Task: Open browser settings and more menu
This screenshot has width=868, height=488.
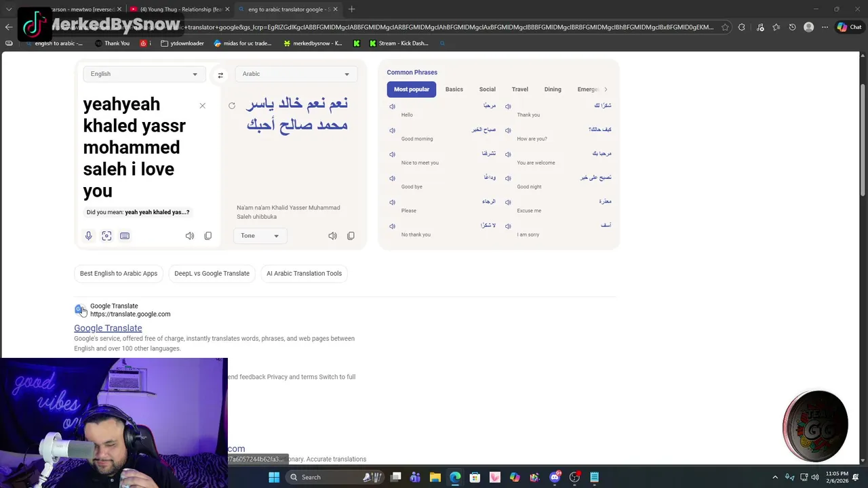Action: (x=825, y=27)
